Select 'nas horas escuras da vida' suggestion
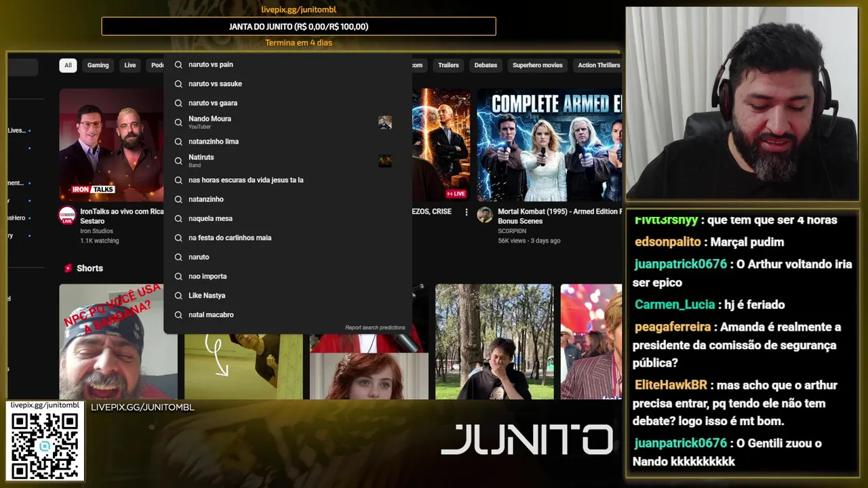 click(x=288, y=180)
